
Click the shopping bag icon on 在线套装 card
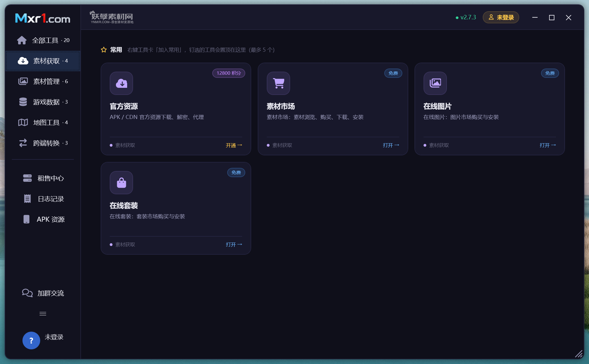(122, 182)
